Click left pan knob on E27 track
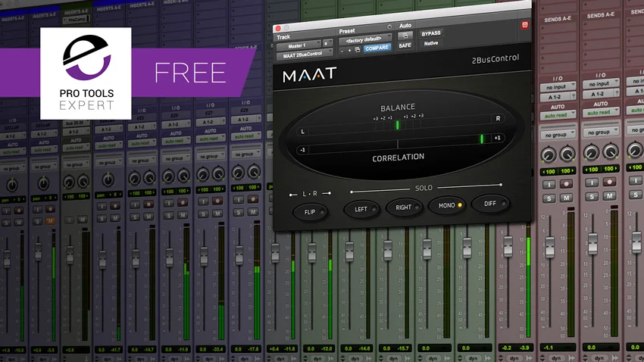This screenshot has width=644, height=362. [x=203, y=174]
